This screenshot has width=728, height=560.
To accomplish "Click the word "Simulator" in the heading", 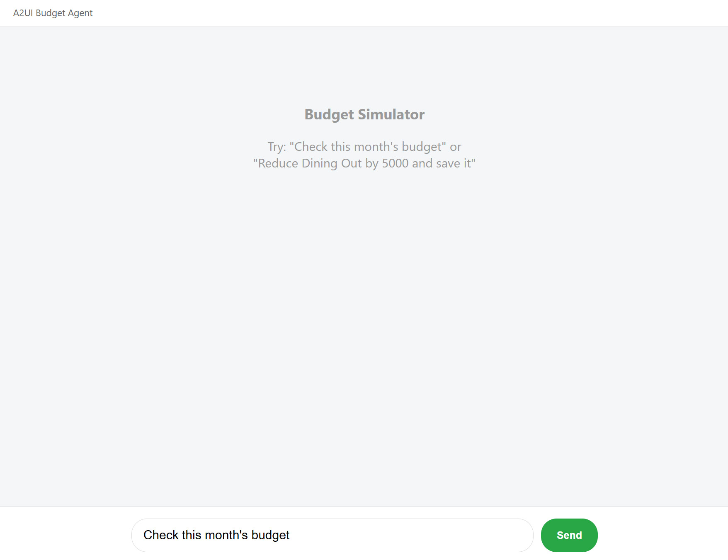I will (391, 114).
